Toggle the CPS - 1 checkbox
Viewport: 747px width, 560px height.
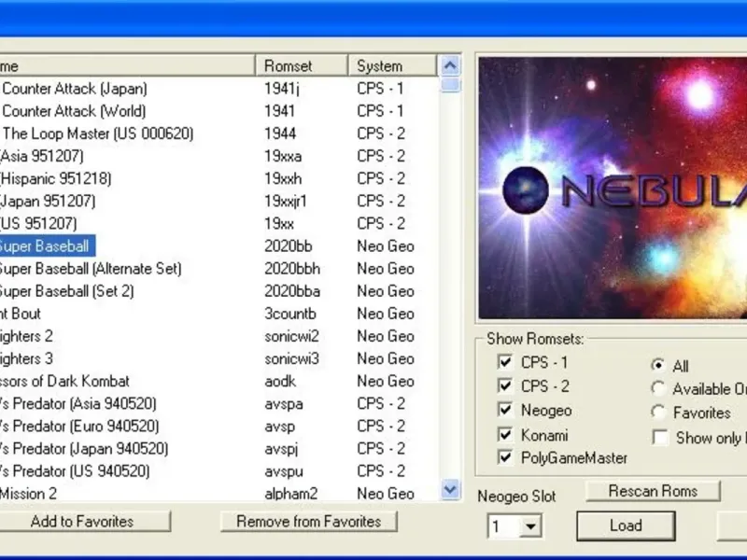pos(505,362)
